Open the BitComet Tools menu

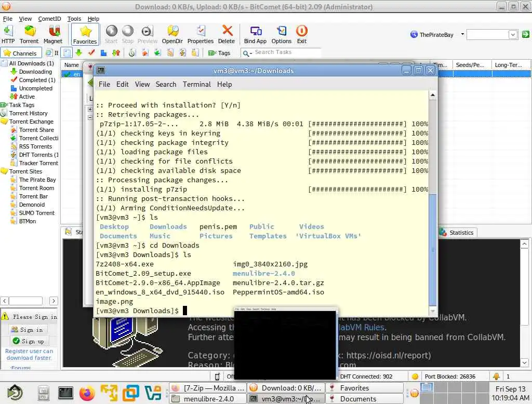74,19
